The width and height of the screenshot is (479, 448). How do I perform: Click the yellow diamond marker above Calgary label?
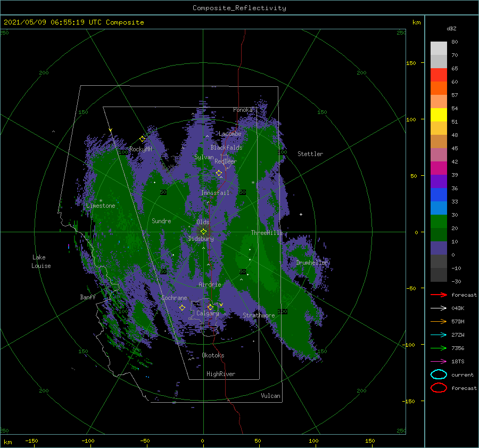(210, 307)
